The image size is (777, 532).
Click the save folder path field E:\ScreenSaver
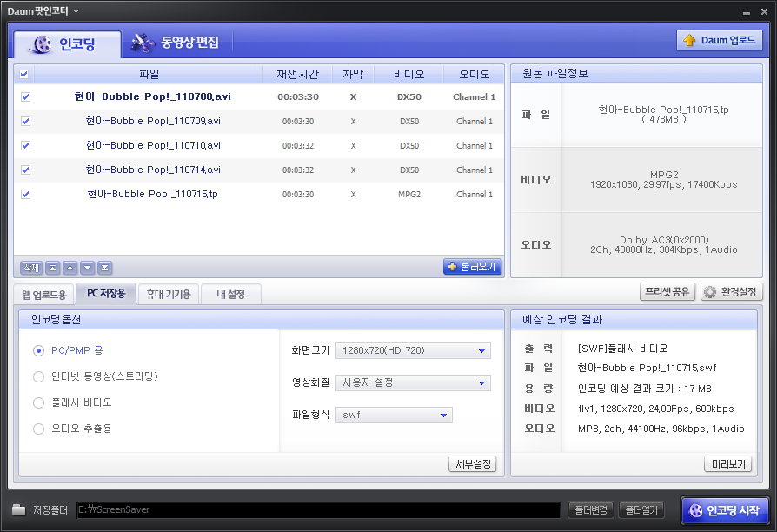click(x=319, y=509)
